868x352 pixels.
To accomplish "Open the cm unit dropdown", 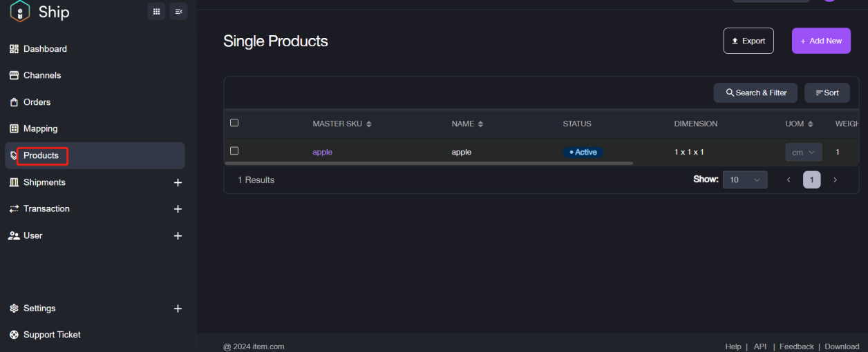I will [804, 152].
